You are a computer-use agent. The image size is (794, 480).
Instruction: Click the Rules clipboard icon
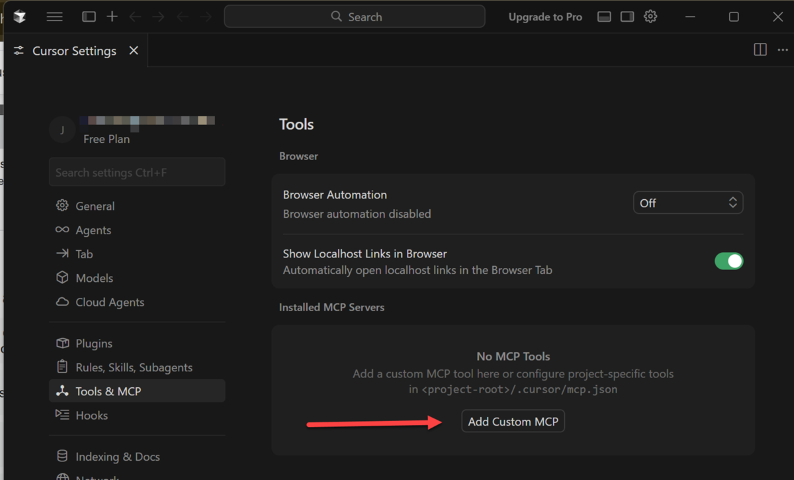pyautogui.click(x=62, y=366)
